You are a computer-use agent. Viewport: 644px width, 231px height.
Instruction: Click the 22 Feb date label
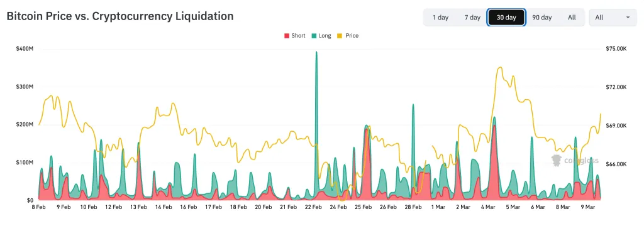(x=313, y=207)
